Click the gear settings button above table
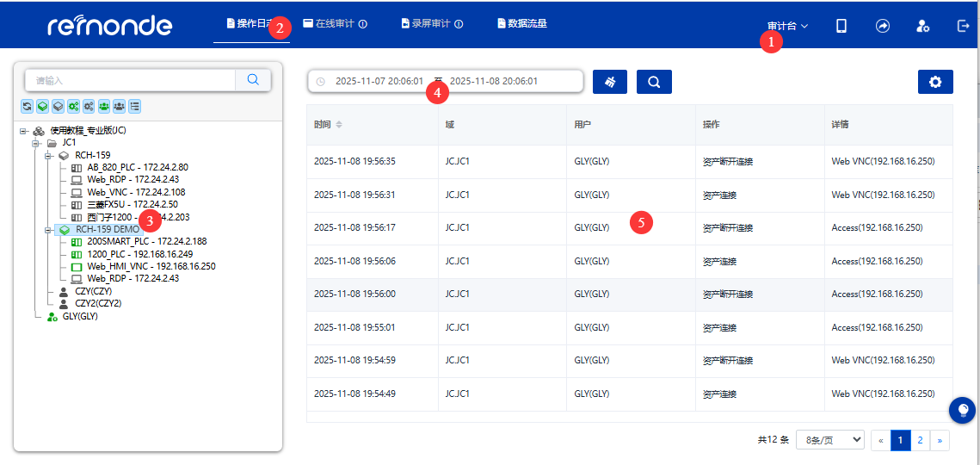Image resolution: width=980 pixels, height=465 pixels. pos(935,82)
